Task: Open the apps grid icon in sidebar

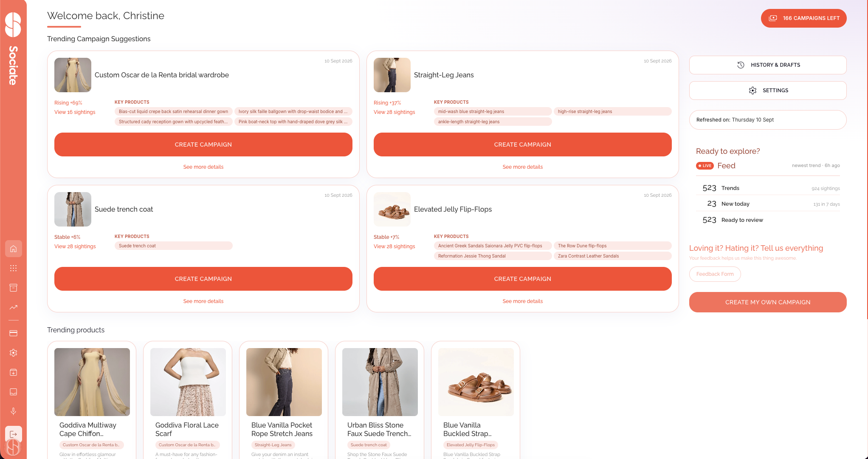Action: (x=13, y=268)
